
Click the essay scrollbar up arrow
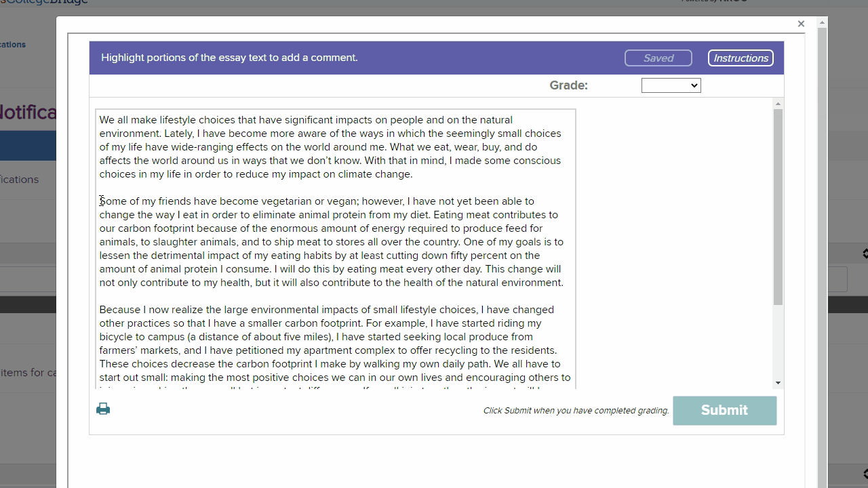(x=777, y=102)
